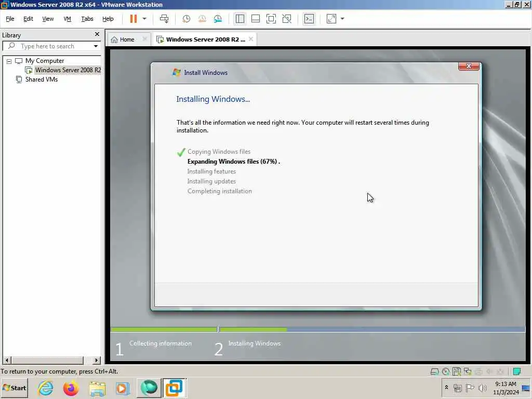Collapse the My Computer tree node
This screenshot has width=532, height=399.
pyautogui.click(x=9, y=61)
